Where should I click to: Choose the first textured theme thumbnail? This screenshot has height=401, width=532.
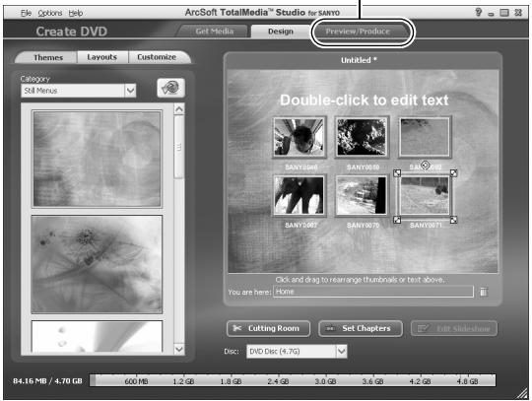[97, 159]
